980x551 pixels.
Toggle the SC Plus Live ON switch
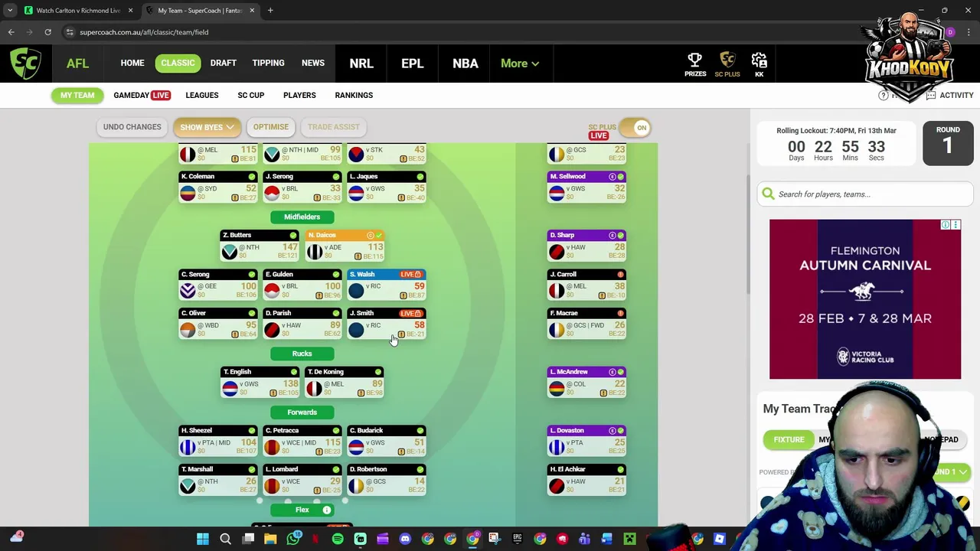click(635, 128)
